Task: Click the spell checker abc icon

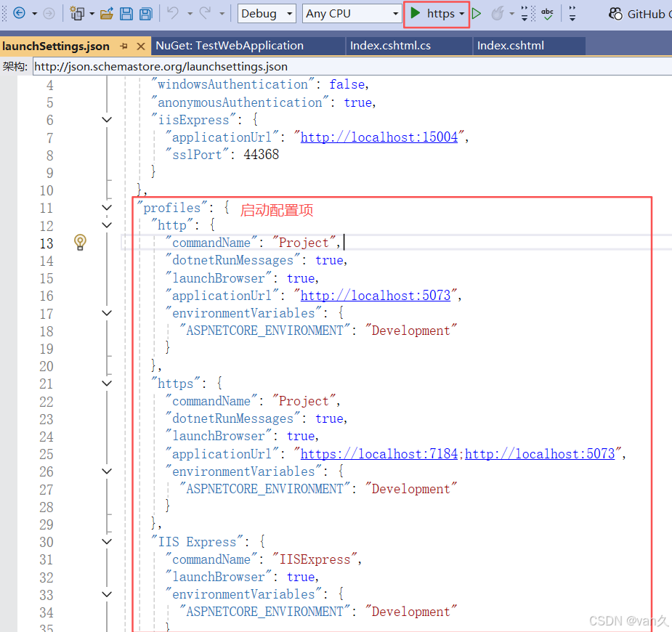Action: (x=547, y=14)
